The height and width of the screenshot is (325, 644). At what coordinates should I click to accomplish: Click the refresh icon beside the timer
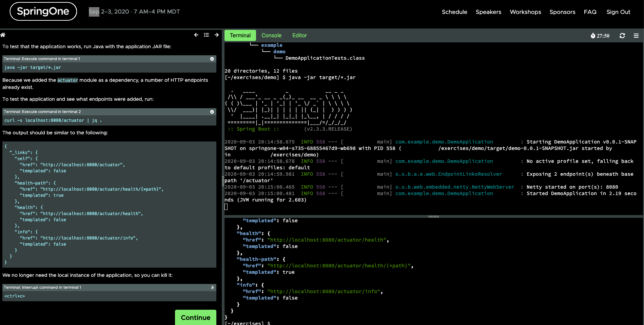click(x=622, y=36)
